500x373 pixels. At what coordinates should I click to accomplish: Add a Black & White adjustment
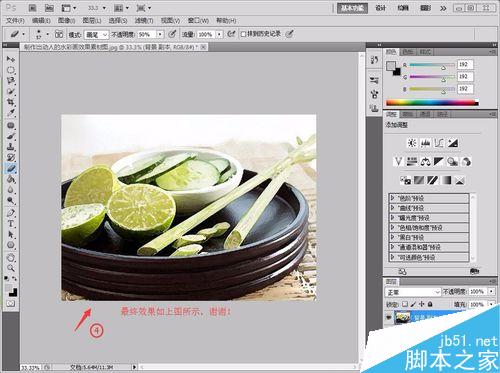coord(439,162)
